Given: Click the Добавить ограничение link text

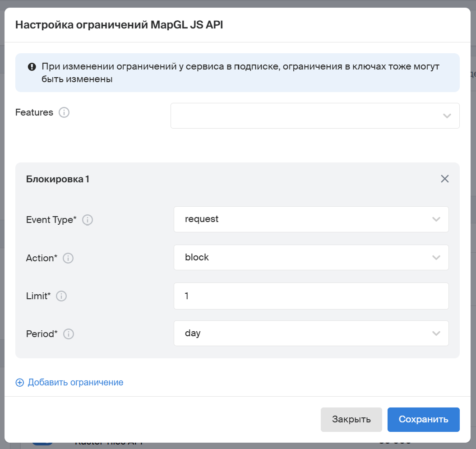Looking at the screenshot, I should (75, 383).
